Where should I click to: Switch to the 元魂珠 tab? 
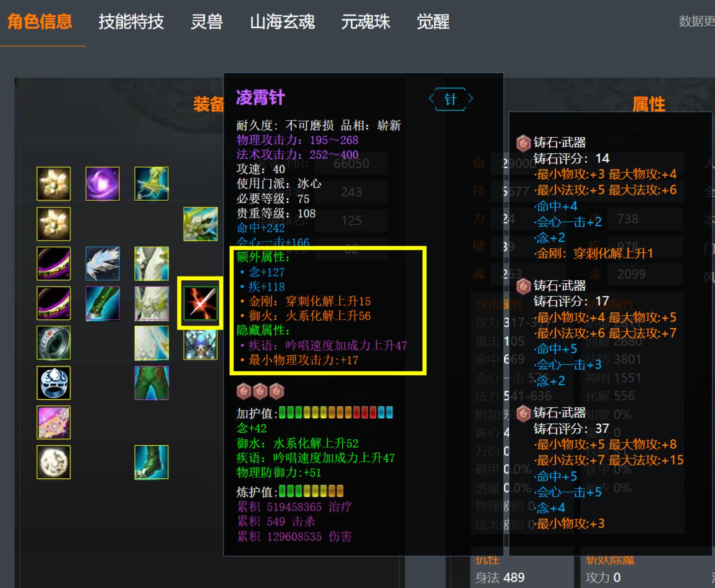click(365, 21)
